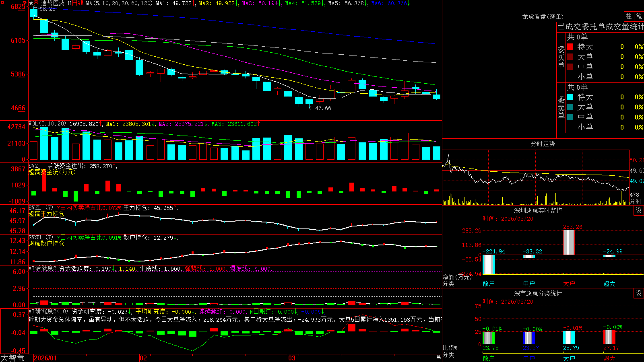Click the 日线 period label
The image size is (644, 362).
(x=78, y=3)
